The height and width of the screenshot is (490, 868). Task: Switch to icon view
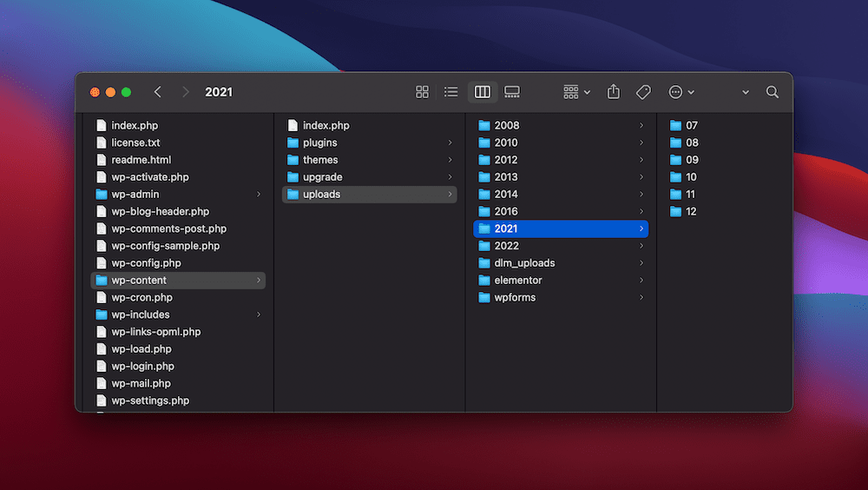(423, 92)
